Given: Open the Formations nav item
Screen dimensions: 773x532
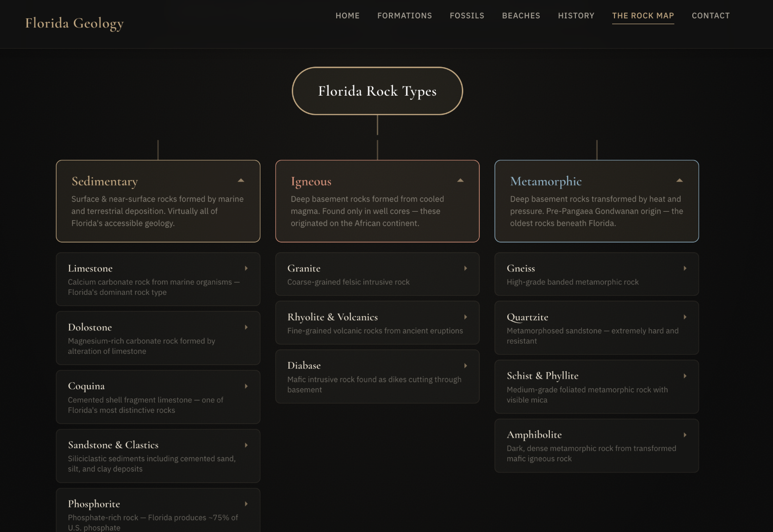Looking at the screenshot, I should pyautogui.click(x=405, y=16).
